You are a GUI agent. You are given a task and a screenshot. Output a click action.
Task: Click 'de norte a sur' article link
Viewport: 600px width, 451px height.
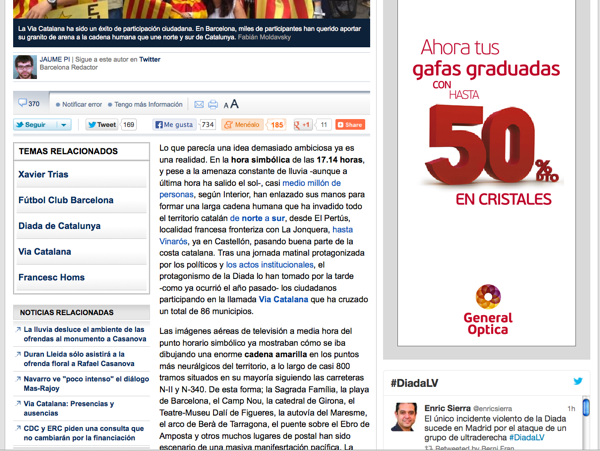coord(257,218)
